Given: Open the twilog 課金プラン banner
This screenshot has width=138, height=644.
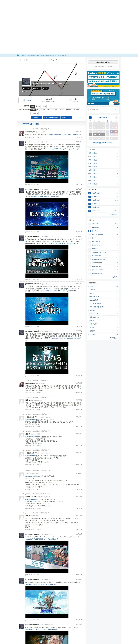Looking at the screenshot, I should pos(103,79).
